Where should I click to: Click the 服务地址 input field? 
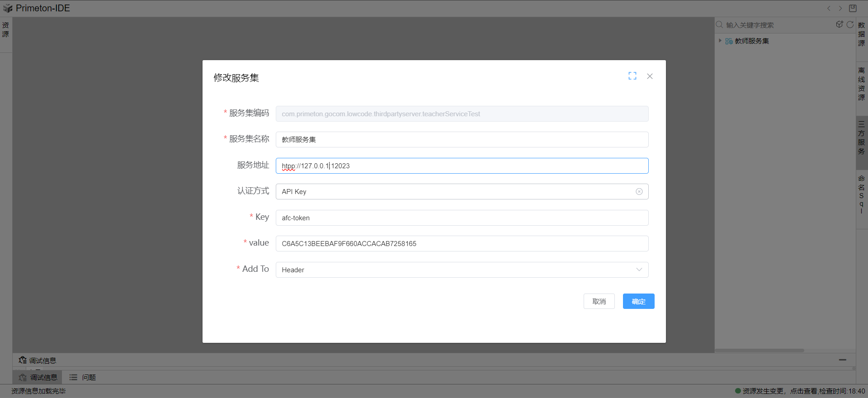point(461,166)
